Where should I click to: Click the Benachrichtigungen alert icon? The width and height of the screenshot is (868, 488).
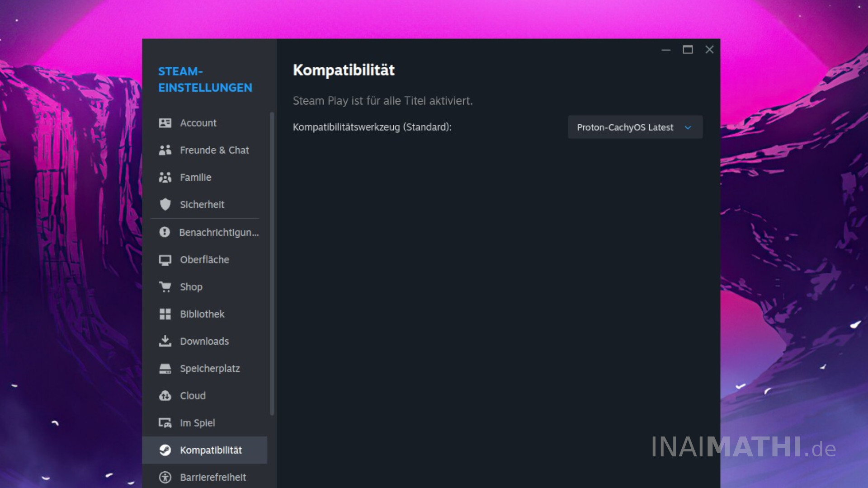coord(165,232)
